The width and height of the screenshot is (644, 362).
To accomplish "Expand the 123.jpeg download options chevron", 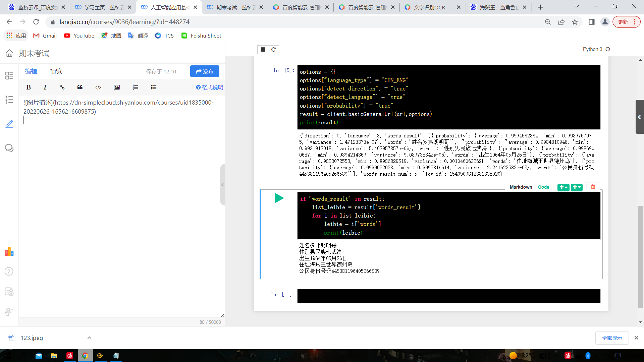I will click(x=89, y=338).
